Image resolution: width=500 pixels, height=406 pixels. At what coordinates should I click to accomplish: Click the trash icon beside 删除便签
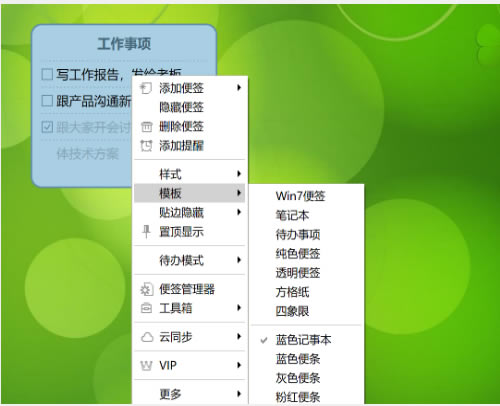tap(146, 127)
